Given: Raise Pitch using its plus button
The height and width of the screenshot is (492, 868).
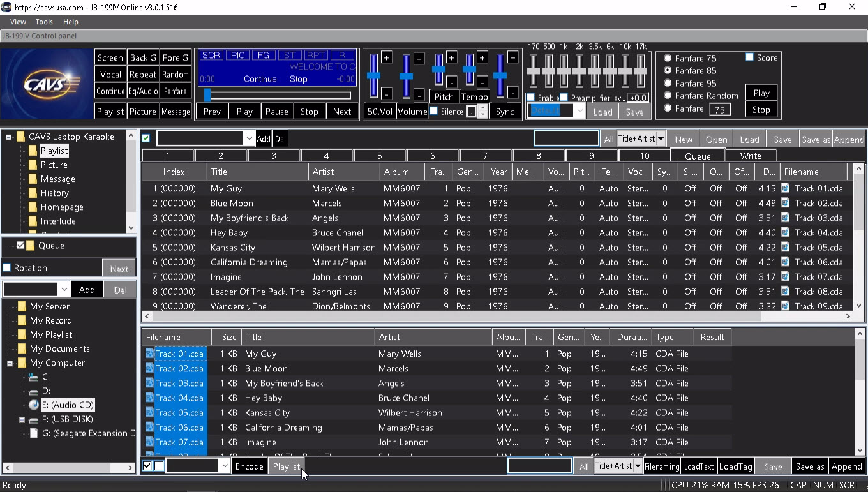Looking at the screenshot, I should click(452, 58).
